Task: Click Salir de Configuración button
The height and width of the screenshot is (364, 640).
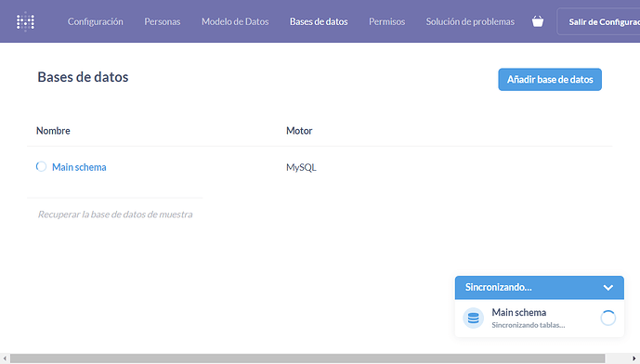Action: (x=598, y=21)
